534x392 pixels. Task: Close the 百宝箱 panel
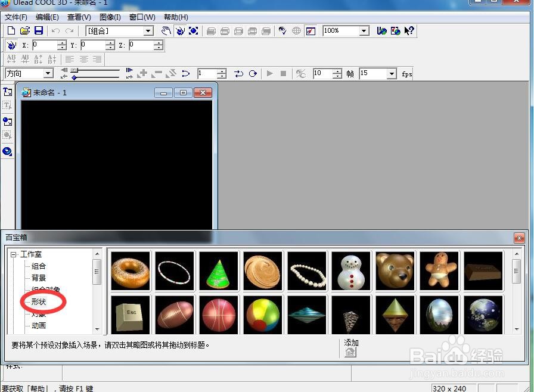(519, 238)
